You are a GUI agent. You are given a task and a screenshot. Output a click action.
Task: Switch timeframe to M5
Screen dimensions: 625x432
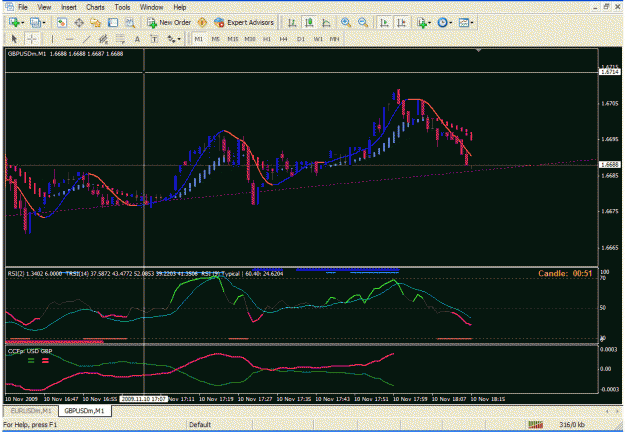pos(216,39)
